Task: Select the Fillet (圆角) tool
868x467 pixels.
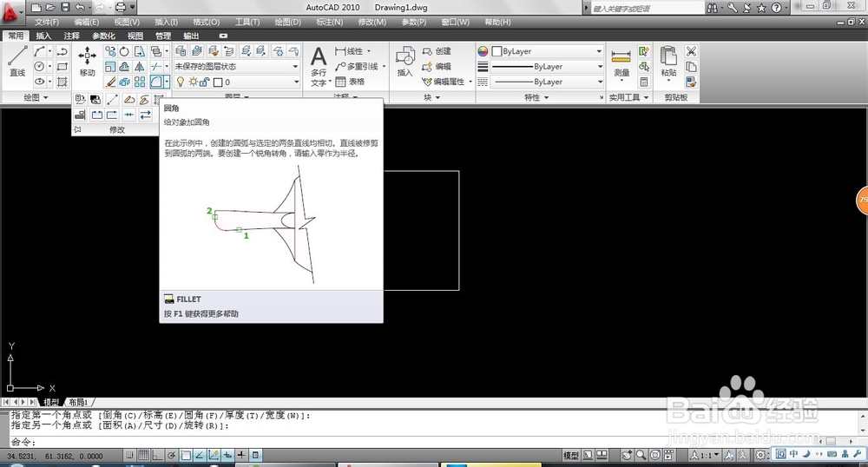Action: pyautogui.click(x=155, y=82)
